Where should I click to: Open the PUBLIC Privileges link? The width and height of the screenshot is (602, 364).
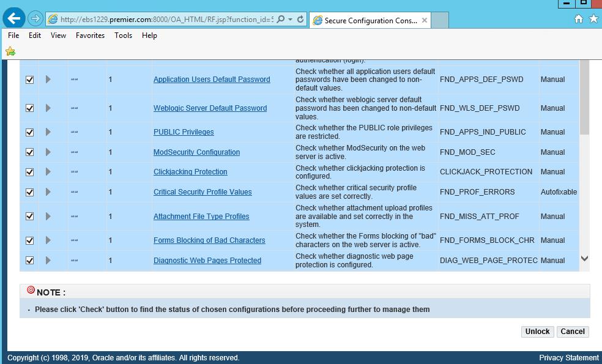click(x=184, y=132)
